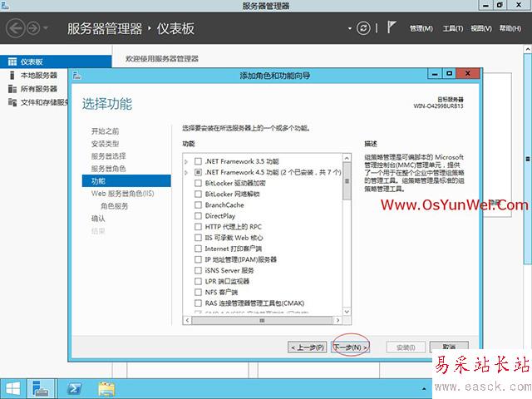Select the 文件和存储服务 sidebar icon
Screen dimensions: 532x399
(12, 102)
